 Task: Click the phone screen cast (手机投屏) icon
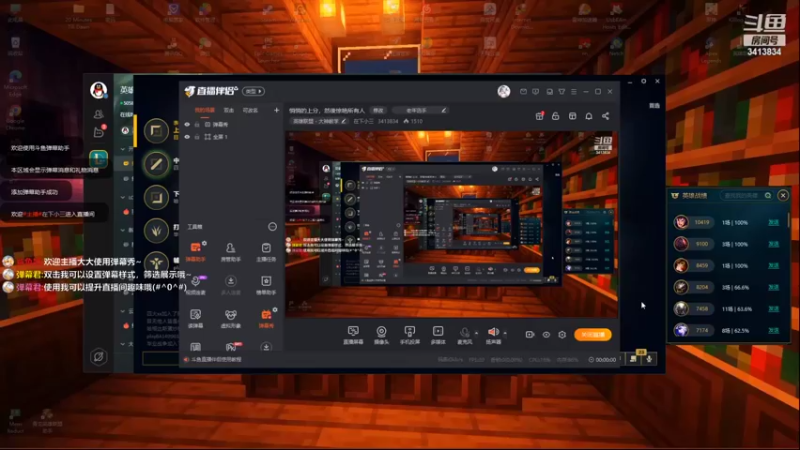click(x=410, y=335)
